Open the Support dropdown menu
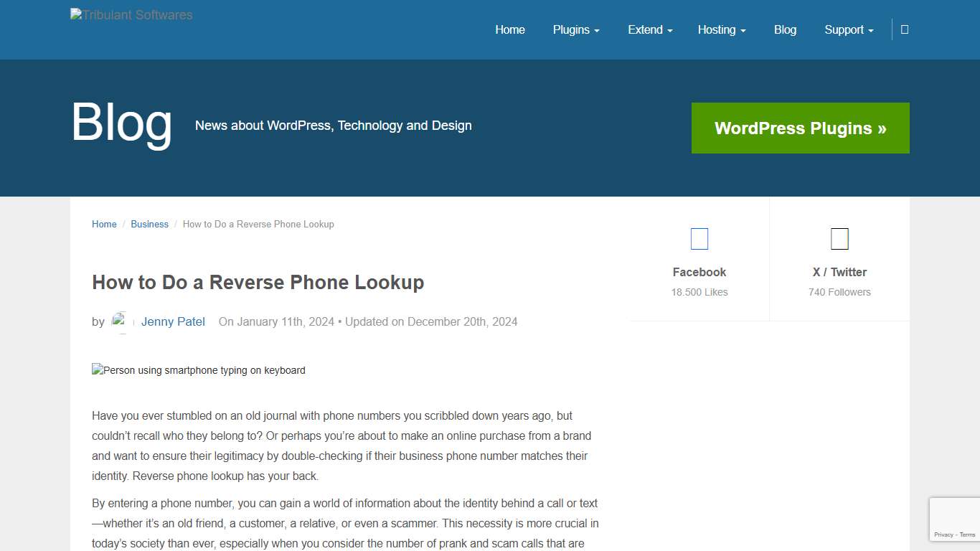Image resolution: width=980 pixels, height=551 pixels. (x=848, y=29)
